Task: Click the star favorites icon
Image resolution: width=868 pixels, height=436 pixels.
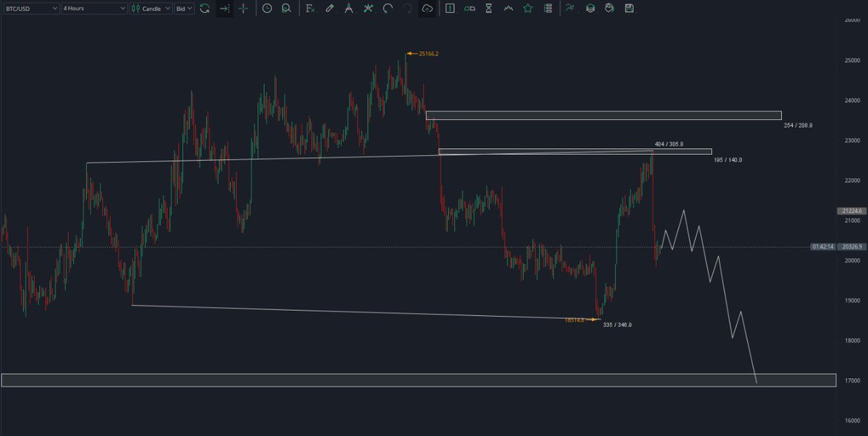Action: pyautogui.click(x=528, y=9)
